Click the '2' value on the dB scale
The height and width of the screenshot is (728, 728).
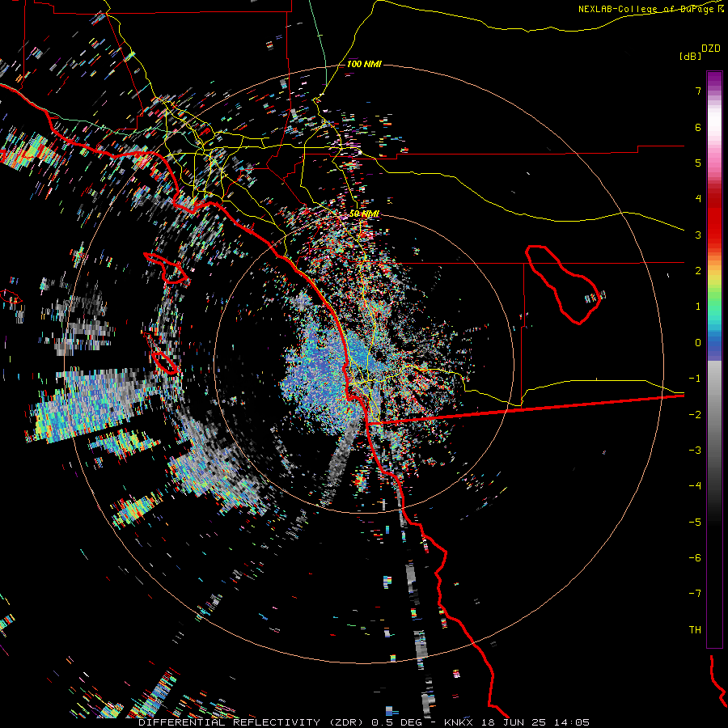click(698, 271)
